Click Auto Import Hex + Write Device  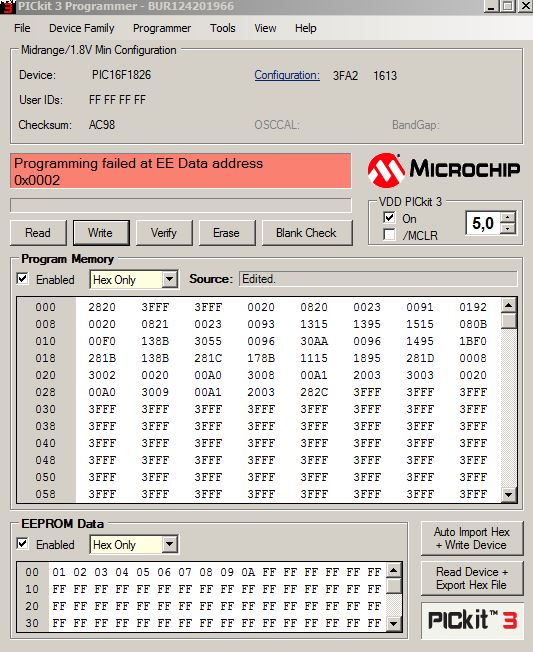472,538
